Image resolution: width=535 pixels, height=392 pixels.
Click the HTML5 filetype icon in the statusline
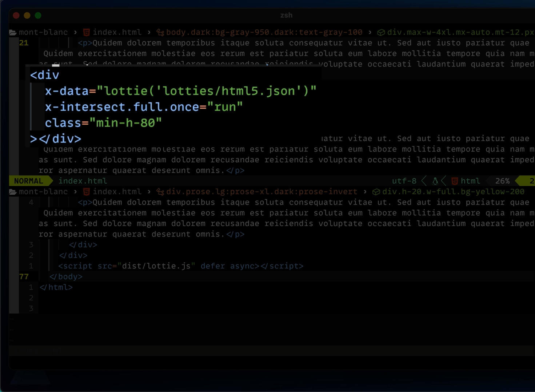(454, 181)
